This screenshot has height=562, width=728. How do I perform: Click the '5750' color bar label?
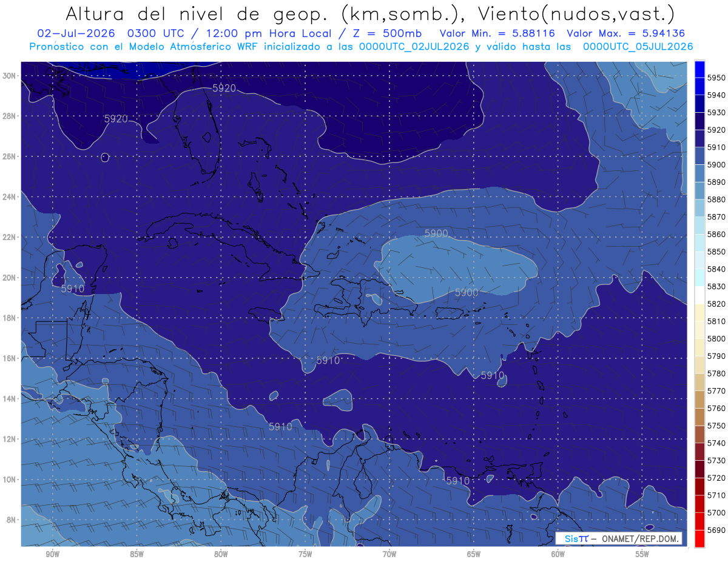click(716, 426)
